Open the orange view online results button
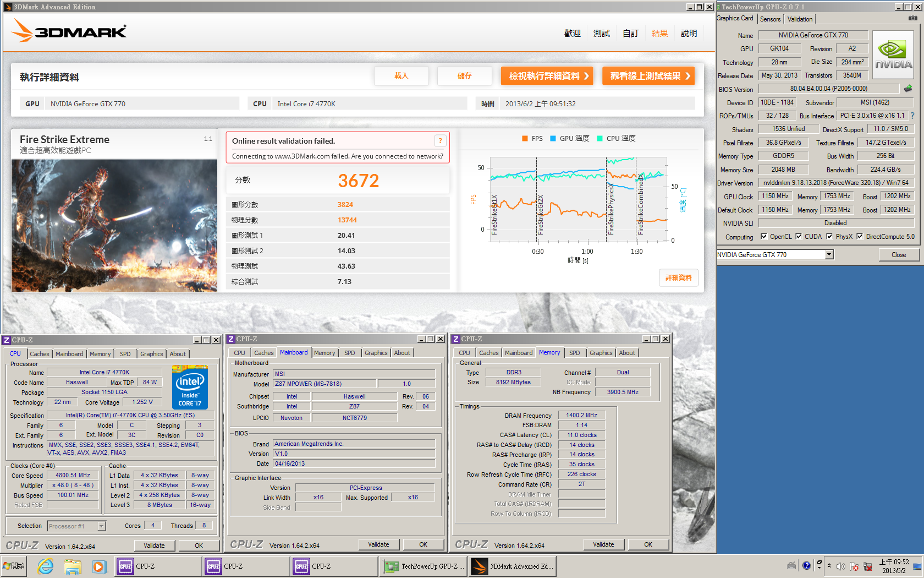The width and height of the screenshot is (924, 578). 648,76
